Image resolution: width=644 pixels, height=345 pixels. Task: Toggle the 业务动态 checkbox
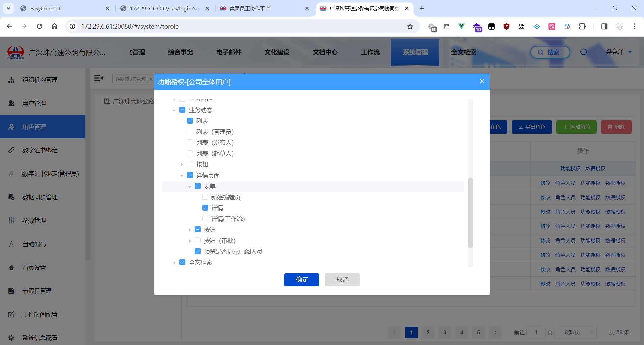[182, 110]
